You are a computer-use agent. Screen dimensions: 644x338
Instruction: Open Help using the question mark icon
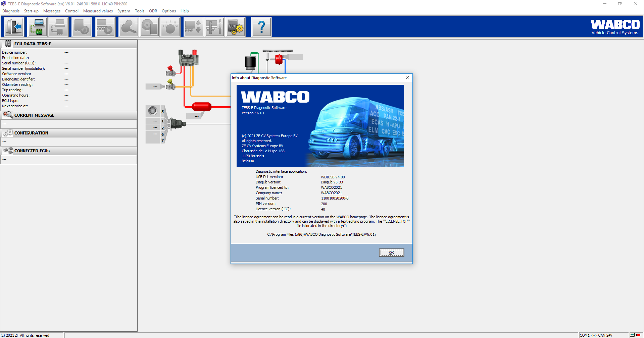coord(262,27)
